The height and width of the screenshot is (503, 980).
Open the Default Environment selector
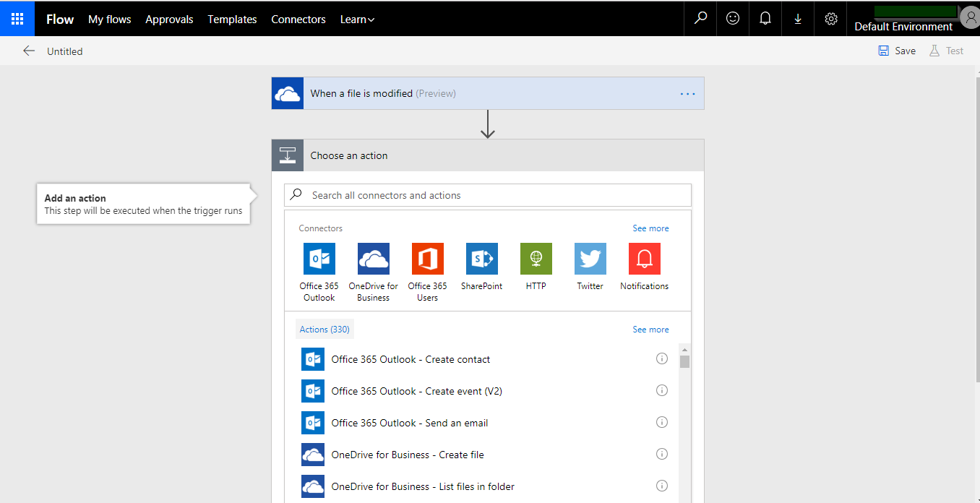point(903,27)
